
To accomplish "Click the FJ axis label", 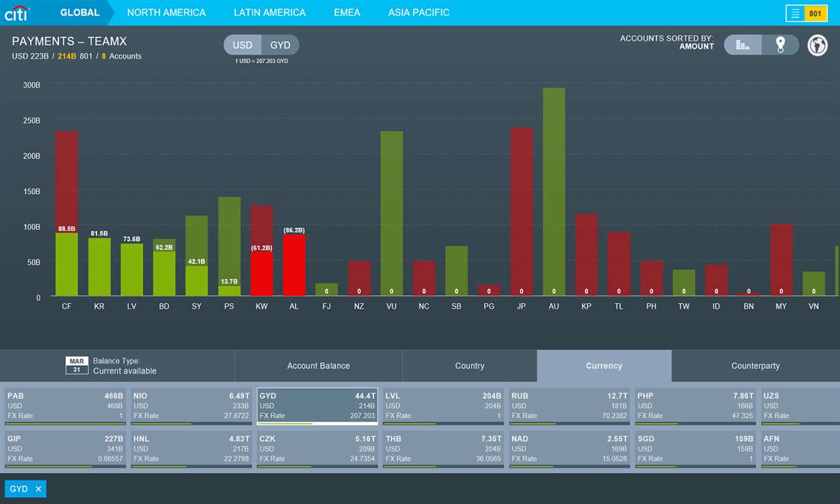I will (x=327, y=306).
